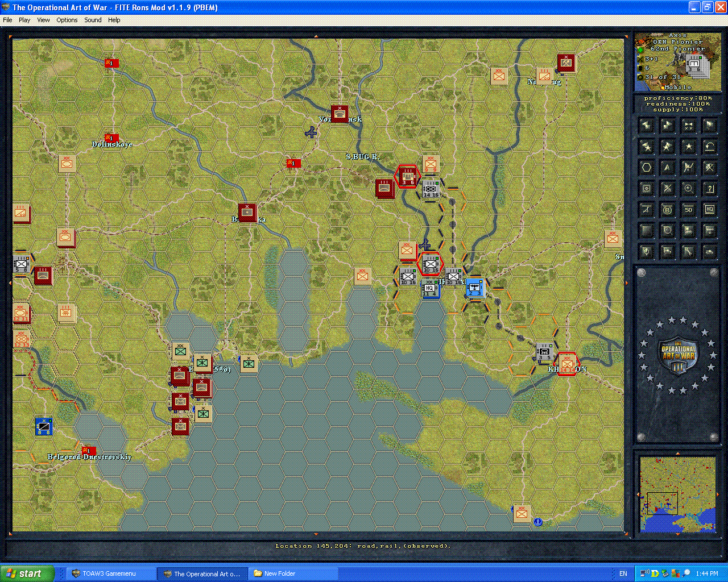728x582 pixels.
Task: Select the blue Axis air unit counter
Action: pos(475,288)
